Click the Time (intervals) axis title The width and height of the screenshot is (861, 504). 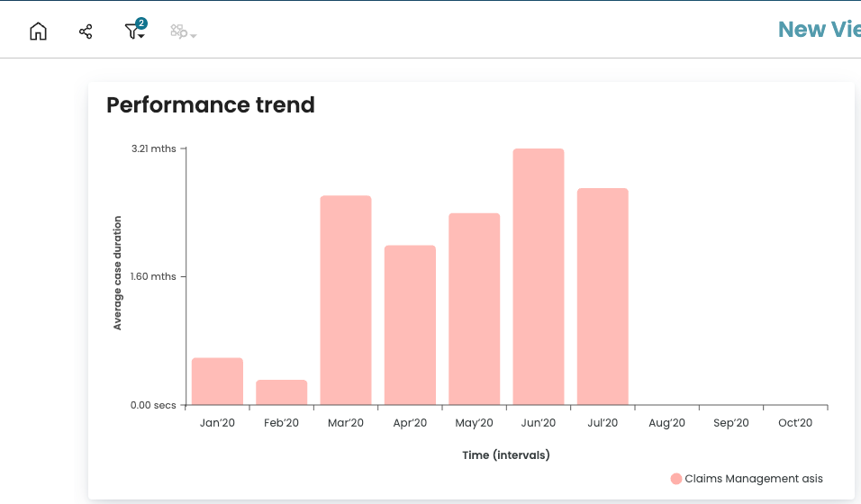click(x=505, y=455)
